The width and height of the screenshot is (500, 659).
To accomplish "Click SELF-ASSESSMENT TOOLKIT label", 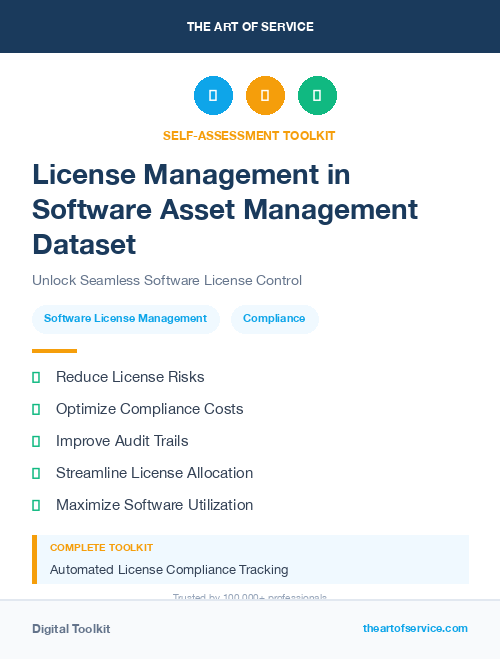I will [x=249, y=136].
